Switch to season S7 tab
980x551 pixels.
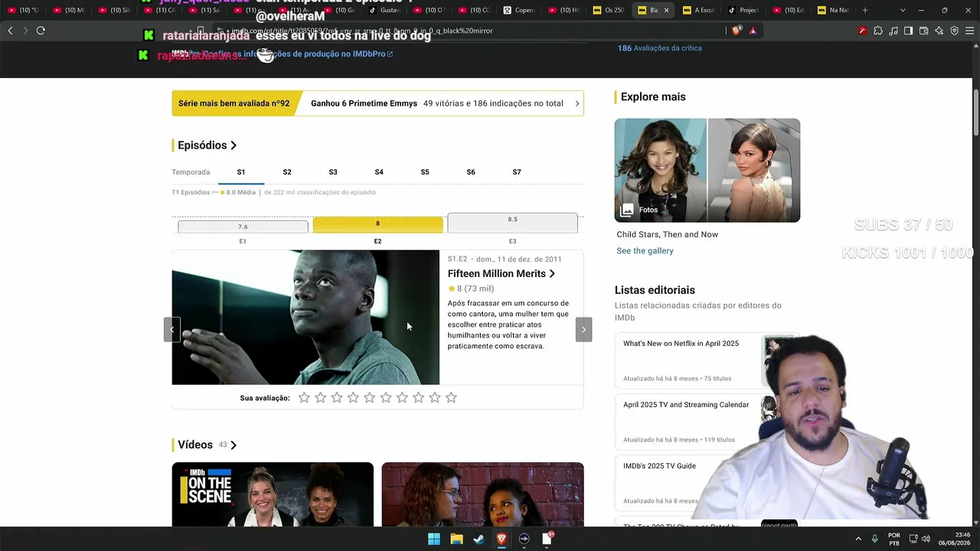click(x=517, y=172)
